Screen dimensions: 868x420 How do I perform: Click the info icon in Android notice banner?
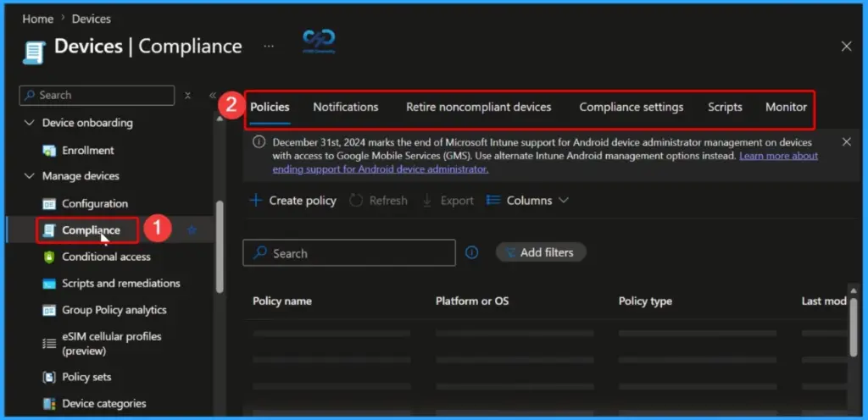(259, 142)
